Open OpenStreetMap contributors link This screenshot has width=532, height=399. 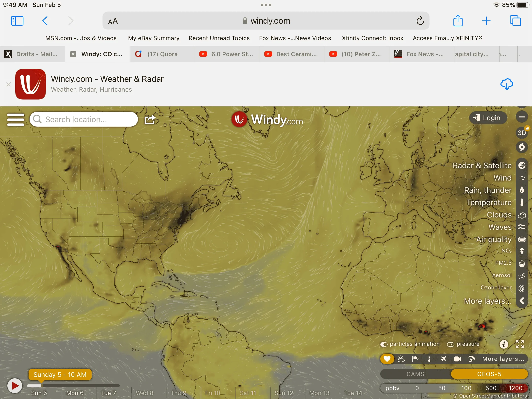coord(493,396)
